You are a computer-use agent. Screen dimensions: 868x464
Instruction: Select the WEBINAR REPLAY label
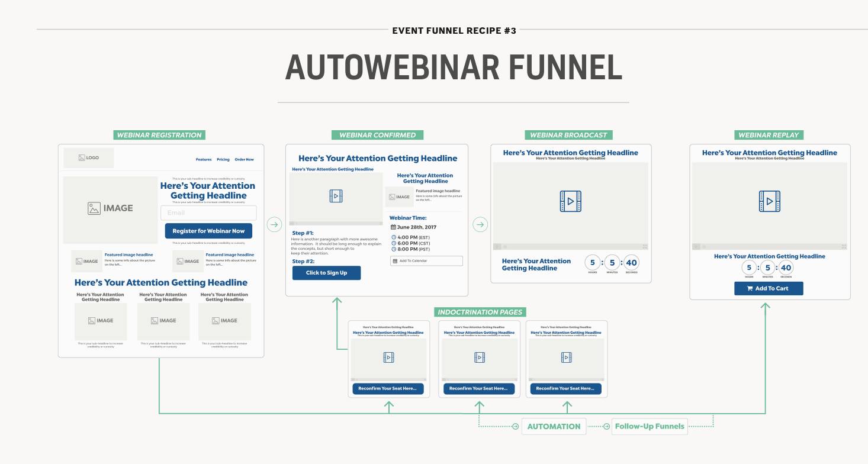[770, 135]
